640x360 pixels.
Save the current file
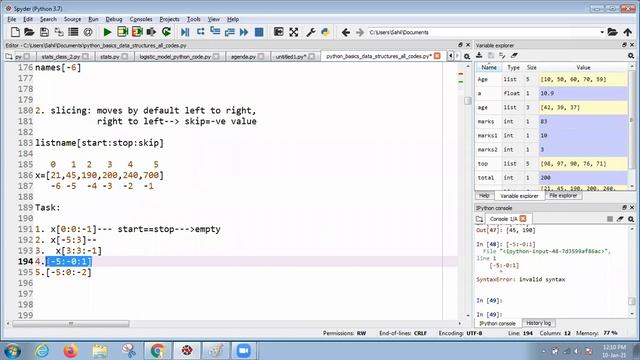[x=44, y=32]
